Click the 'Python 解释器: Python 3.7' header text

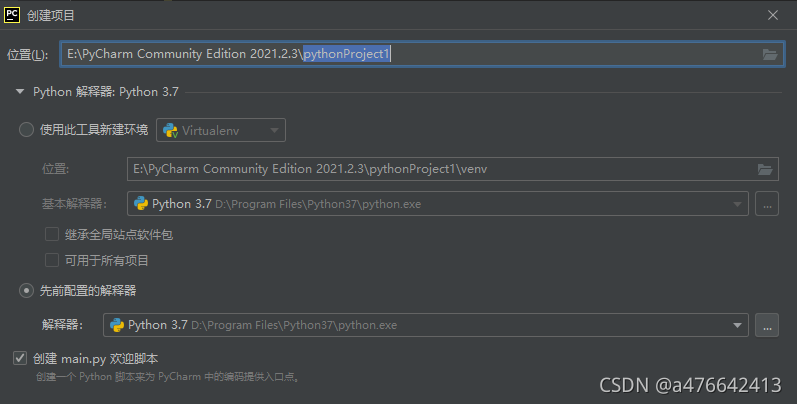tap(106, 92)
